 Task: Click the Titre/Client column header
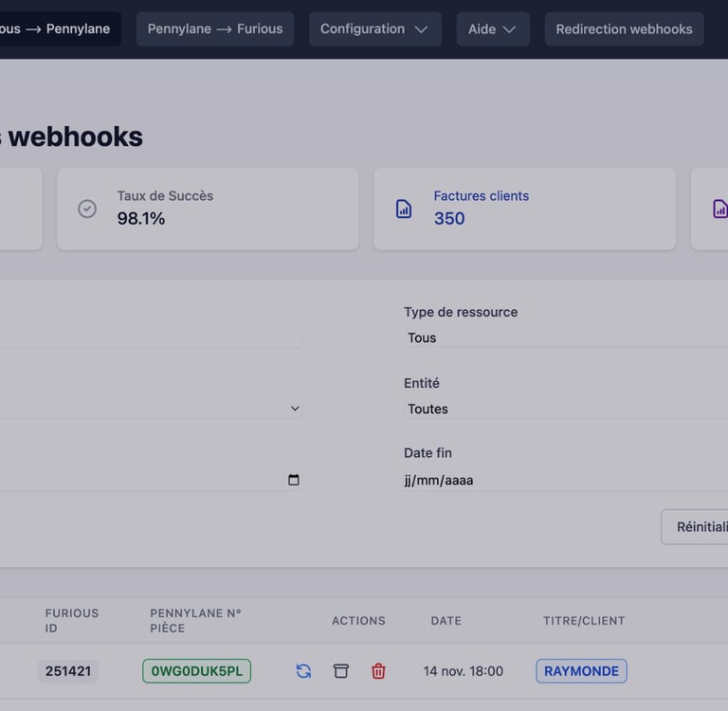[584, 620]
